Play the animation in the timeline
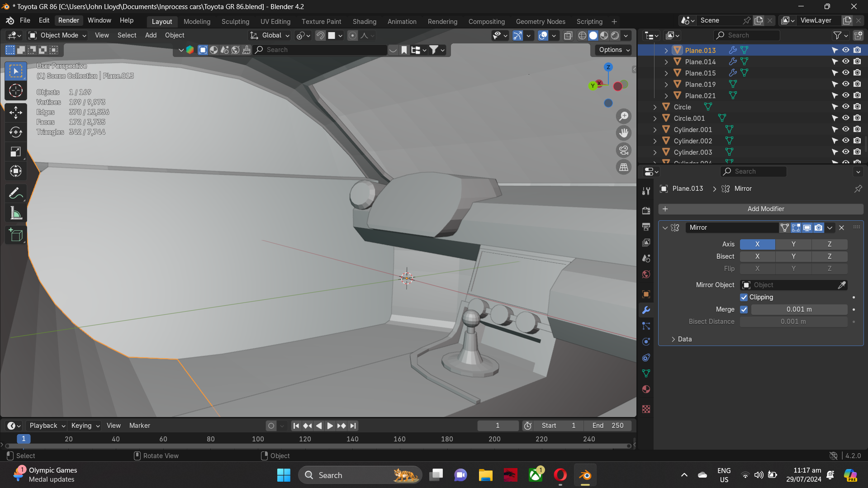 click(330, 426)
